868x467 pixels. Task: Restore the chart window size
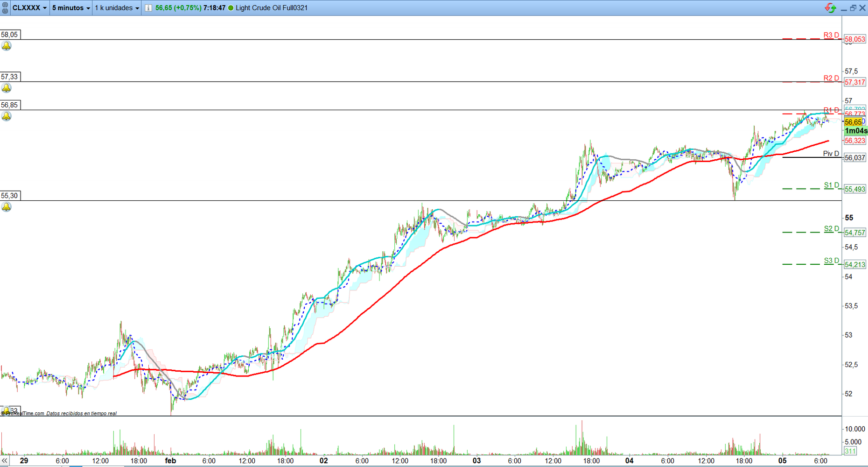pos(853,8)
